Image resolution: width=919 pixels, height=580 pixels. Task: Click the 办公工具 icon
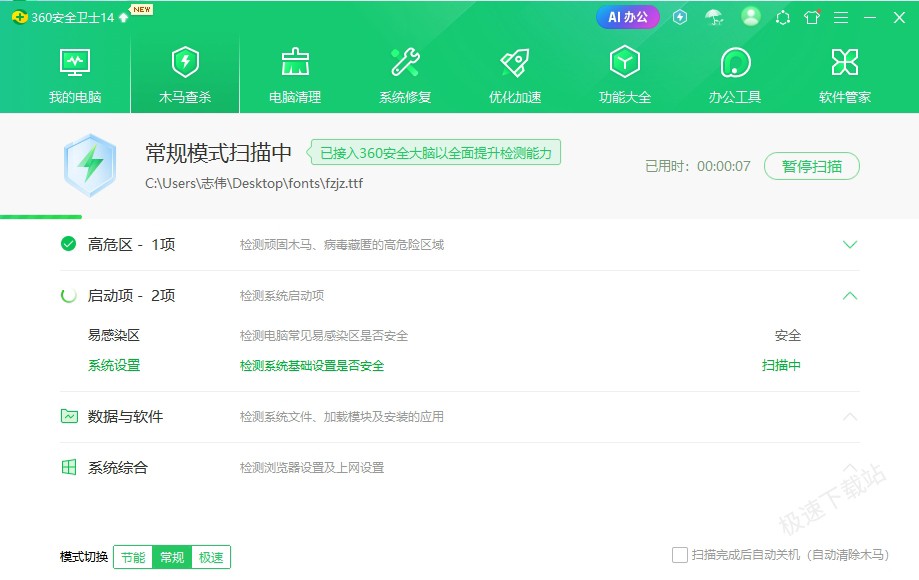click(x=735, y=63)
